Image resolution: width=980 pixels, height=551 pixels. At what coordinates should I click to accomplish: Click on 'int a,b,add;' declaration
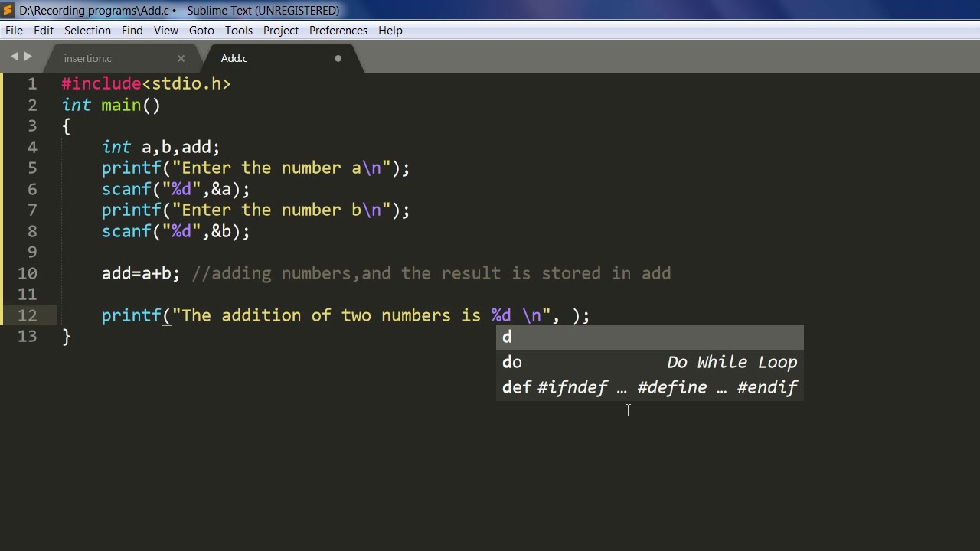point(161,147)
